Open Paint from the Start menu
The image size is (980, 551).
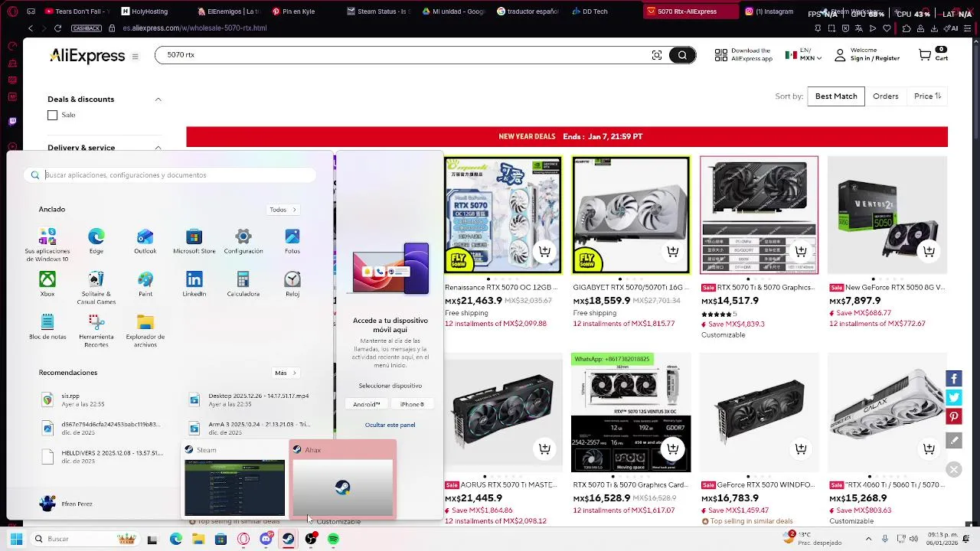click(145, 284)
